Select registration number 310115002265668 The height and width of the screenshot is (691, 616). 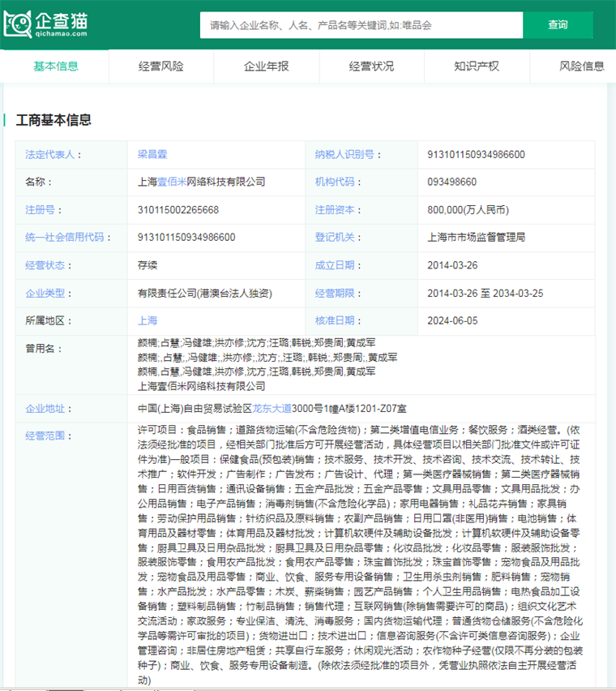tap(178, 210)
